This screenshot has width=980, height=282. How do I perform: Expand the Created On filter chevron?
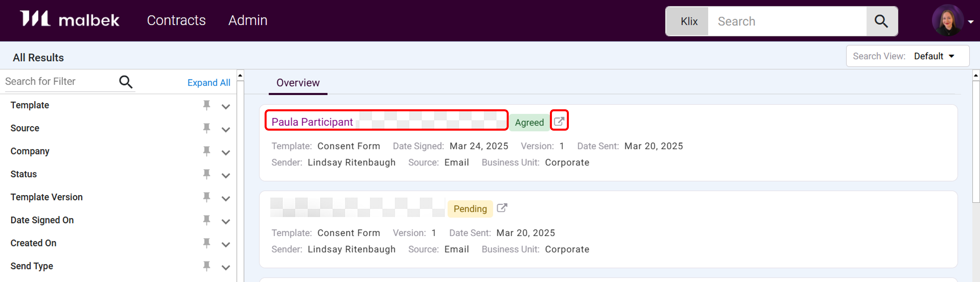pyautogui.click(x=226, y=245)
